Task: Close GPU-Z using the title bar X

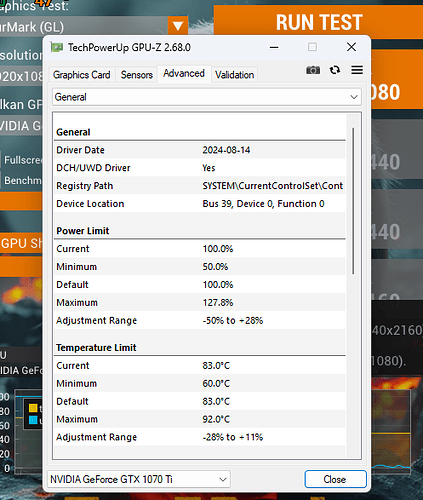Action: click(351, 47)
